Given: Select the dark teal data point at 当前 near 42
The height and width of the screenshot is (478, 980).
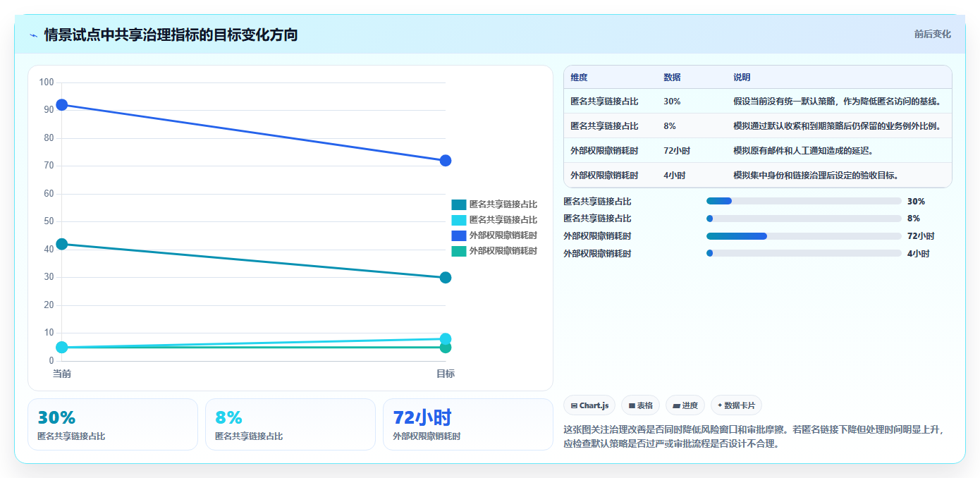Looking at the screenshot, I should coord(62,244).
